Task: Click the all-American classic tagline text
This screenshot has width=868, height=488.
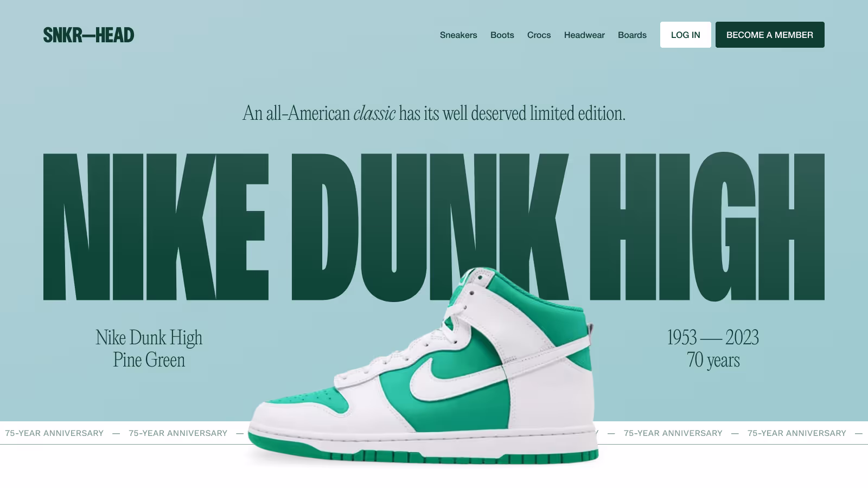Action: (x=434, y=113)
